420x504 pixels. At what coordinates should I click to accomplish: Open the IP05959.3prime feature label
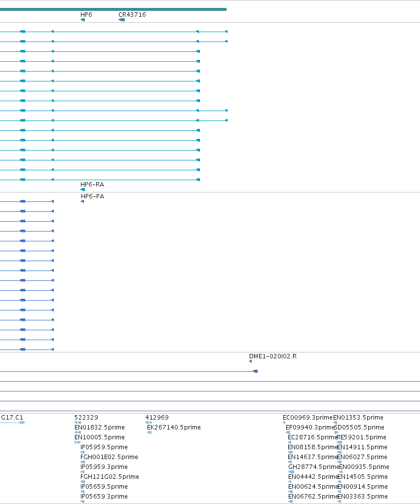coord(104,467)
